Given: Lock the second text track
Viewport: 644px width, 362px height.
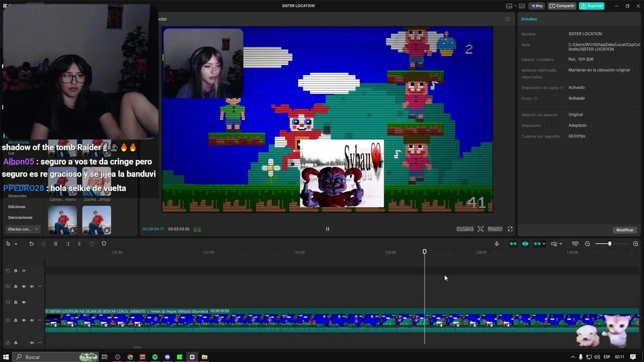Looking at the screenshot, I should 16,302.
